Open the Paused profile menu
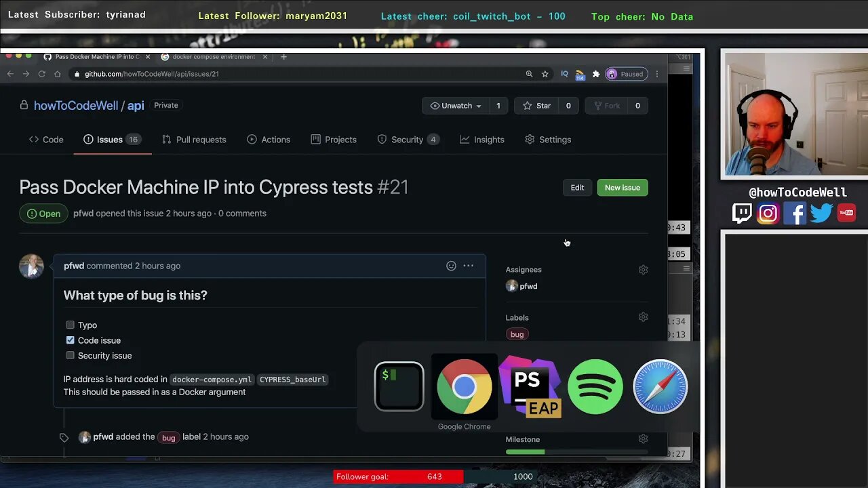Viewport: 868px width, 488px height. (x=625, y=74)
